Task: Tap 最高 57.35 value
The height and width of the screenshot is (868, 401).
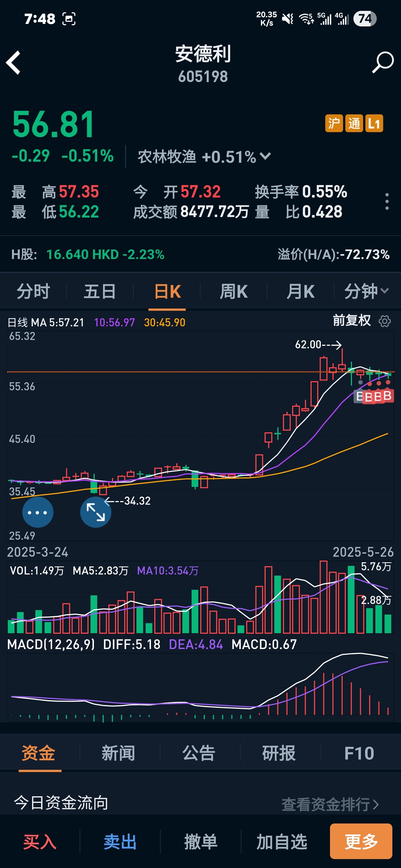Action: coord(79,192)
